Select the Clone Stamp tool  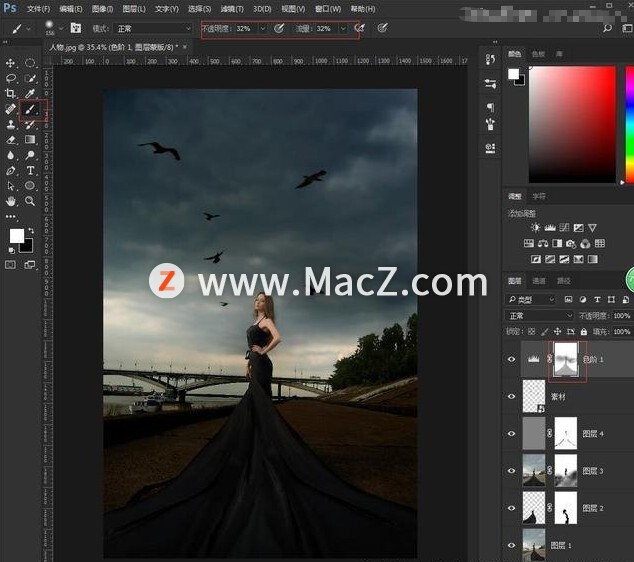coord(10,125)
